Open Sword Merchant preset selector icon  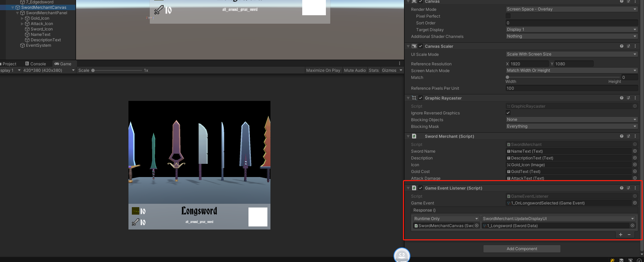click(628, 136)
